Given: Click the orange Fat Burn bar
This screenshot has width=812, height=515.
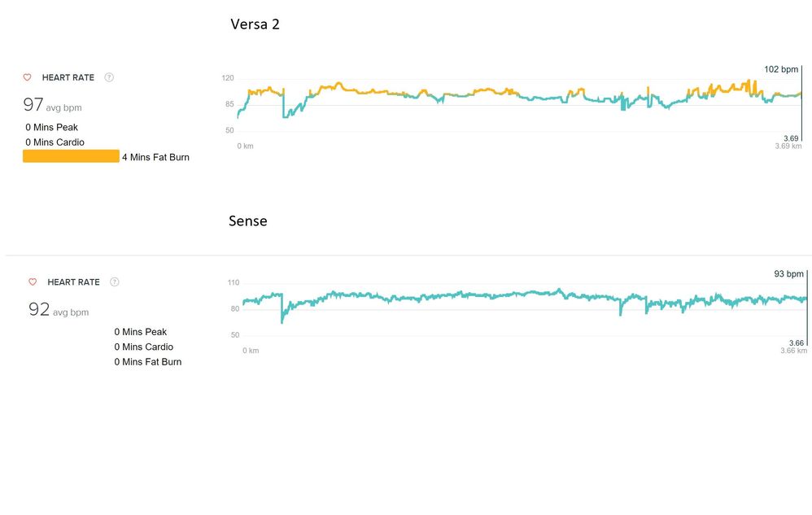Looking at the screenshot, I should pyautogui.click(x=71, y=157).
